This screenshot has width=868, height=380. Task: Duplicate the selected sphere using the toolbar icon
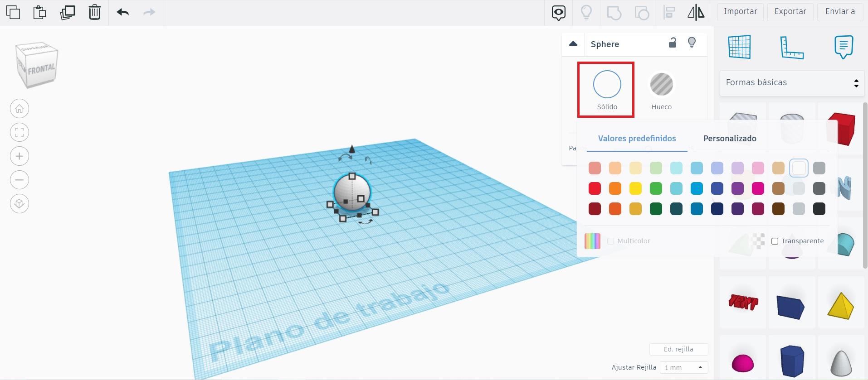coord(68,12)
